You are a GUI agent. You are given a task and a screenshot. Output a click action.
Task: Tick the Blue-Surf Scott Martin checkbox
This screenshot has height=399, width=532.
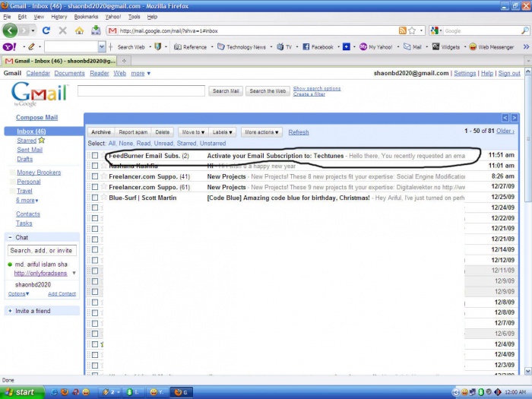tap(95, 197)
